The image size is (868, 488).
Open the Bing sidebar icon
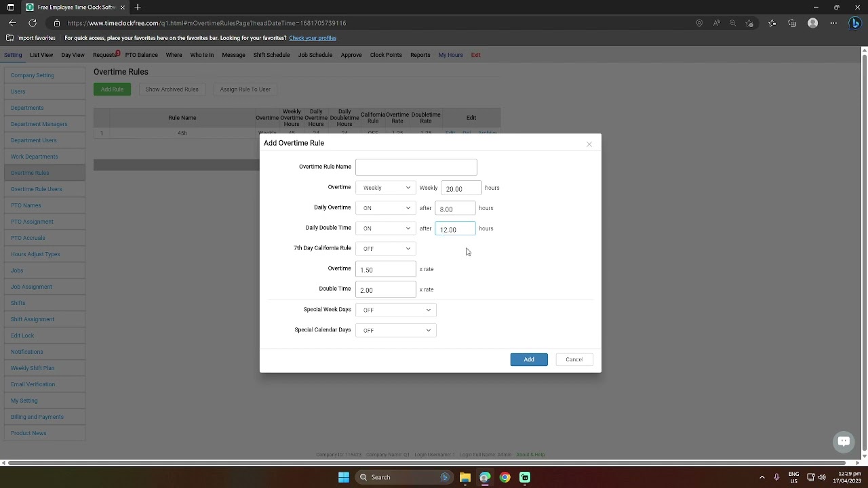856,23
